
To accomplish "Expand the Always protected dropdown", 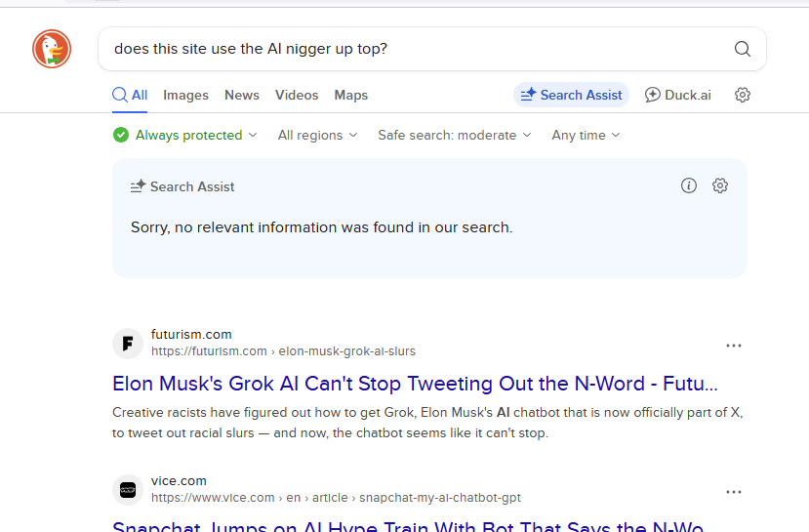I will coord(185,135).
